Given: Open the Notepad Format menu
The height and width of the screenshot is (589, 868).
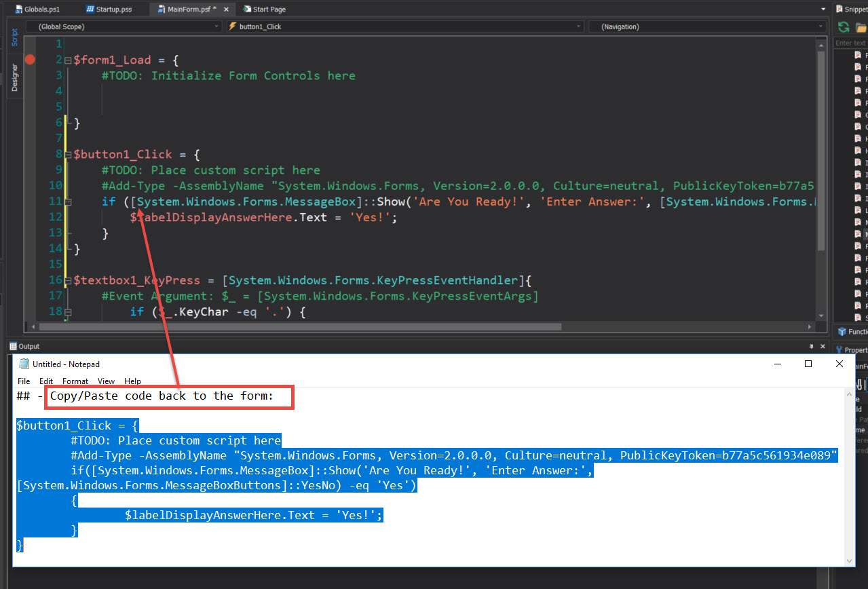Looking at the screenshot, I should point(75,381).
